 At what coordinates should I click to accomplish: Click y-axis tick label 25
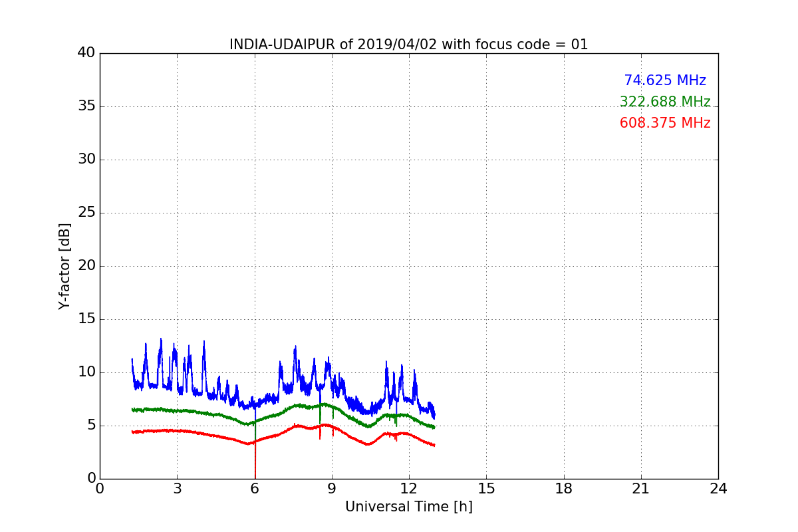click(86, 213)
